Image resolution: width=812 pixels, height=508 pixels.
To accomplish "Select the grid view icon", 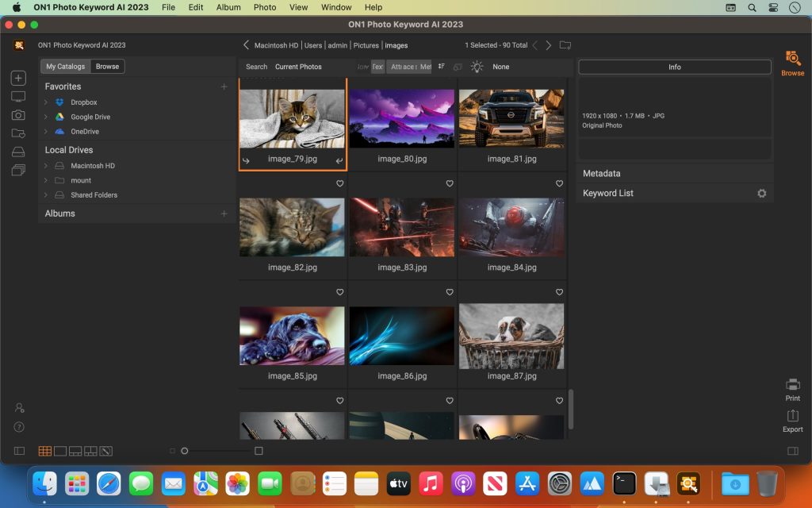I will (44, 450).
